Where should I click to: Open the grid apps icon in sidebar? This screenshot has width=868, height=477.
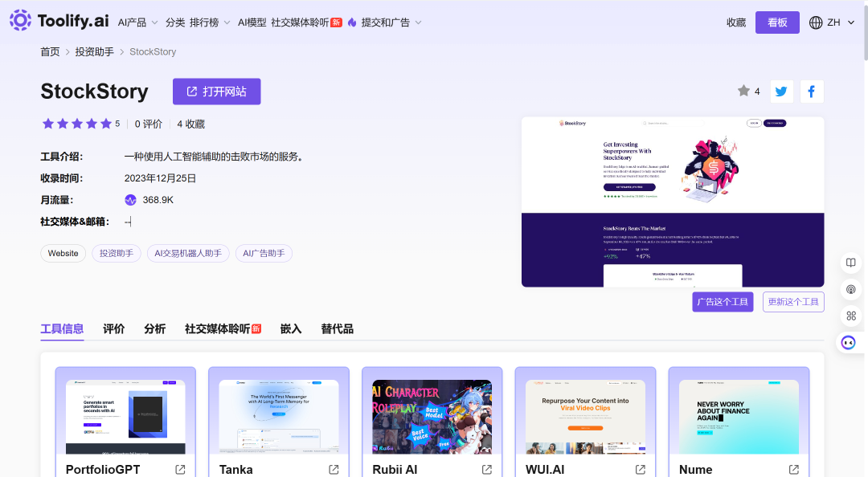[851, 316]
